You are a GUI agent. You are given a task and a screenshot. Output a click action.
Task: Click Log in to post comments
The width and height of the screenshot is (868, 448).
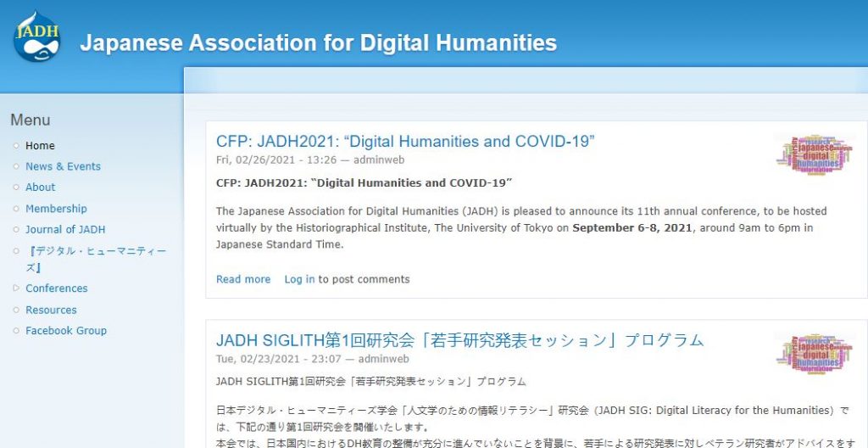299,279
